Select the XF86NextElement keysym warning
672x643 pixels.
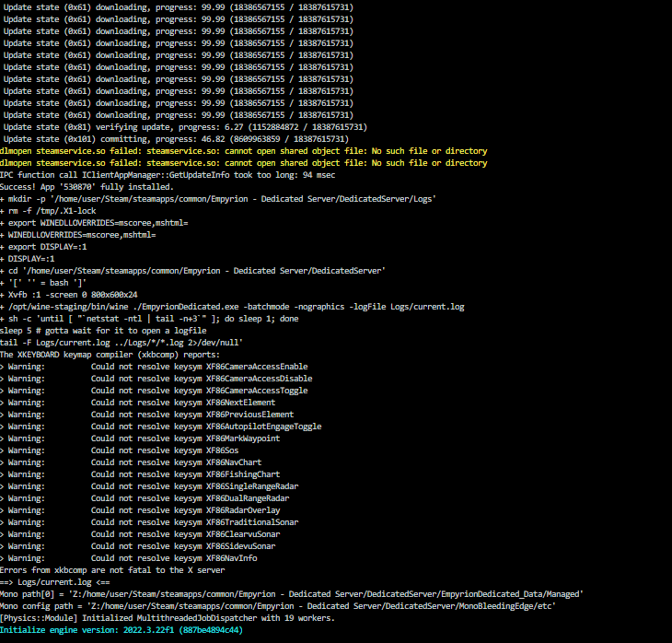[138, 403]
